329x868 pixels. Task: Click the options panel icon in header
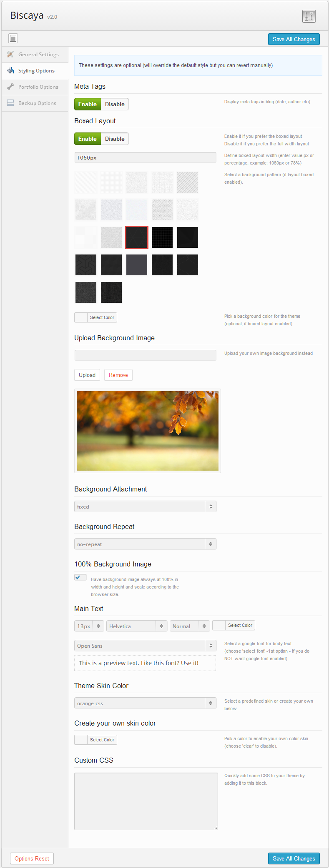(x=309, y=16)
